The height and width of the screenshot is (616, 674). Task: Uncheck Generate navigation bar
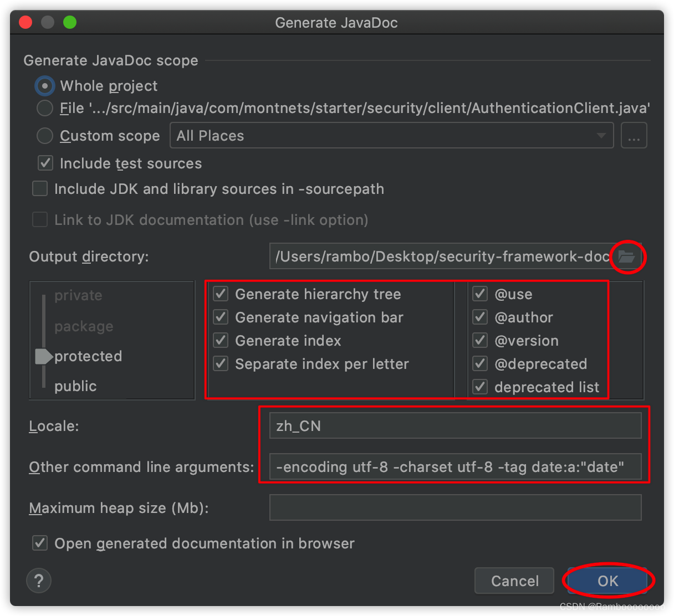pos(221,317)
